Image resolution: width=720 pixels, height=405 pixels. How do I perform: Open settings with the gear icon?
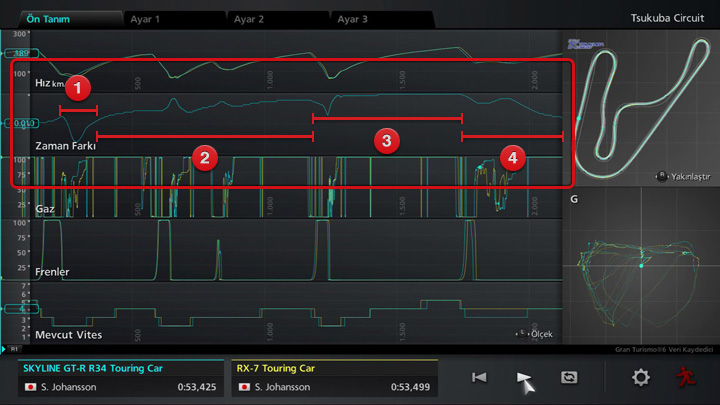(641, 377)
